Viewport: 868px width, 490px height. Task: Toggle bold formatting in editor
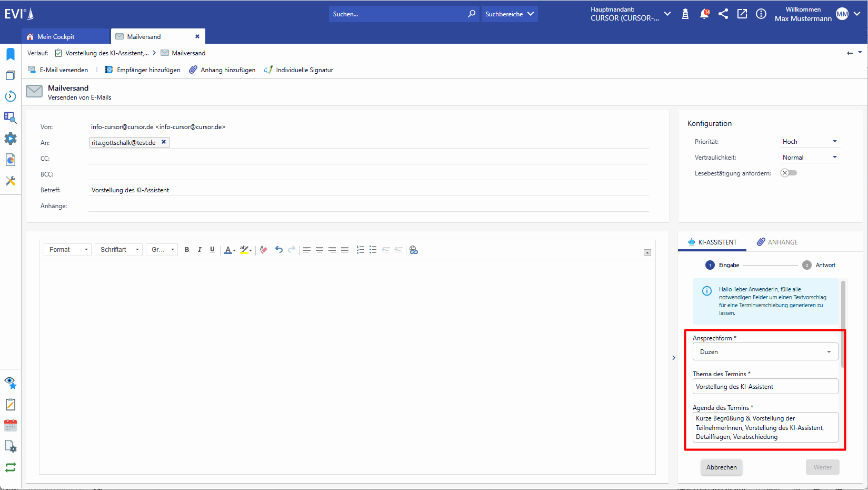pyautogui.click(x=187, y=250)
